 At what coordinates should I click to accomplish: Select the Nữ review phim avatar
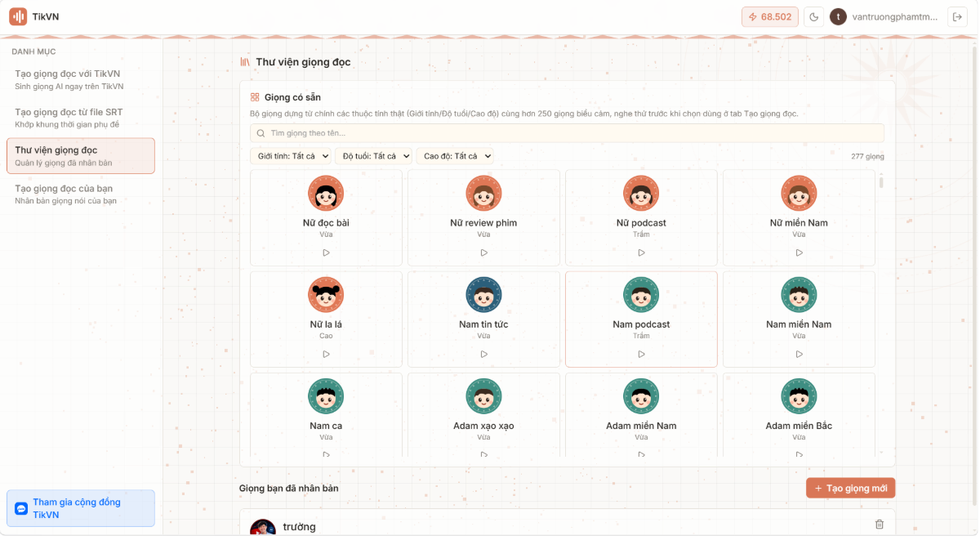pyautogui.click(x=483, y=193)
